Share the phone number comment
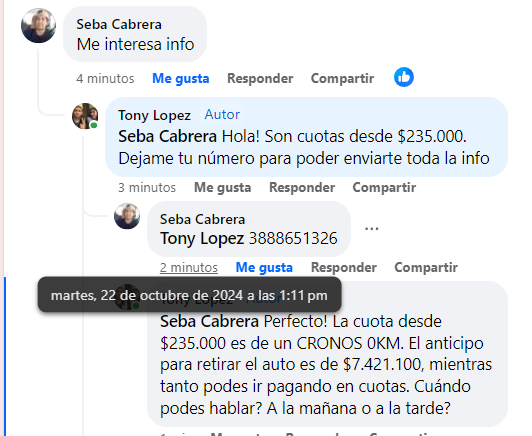 (x=426, y=267)
